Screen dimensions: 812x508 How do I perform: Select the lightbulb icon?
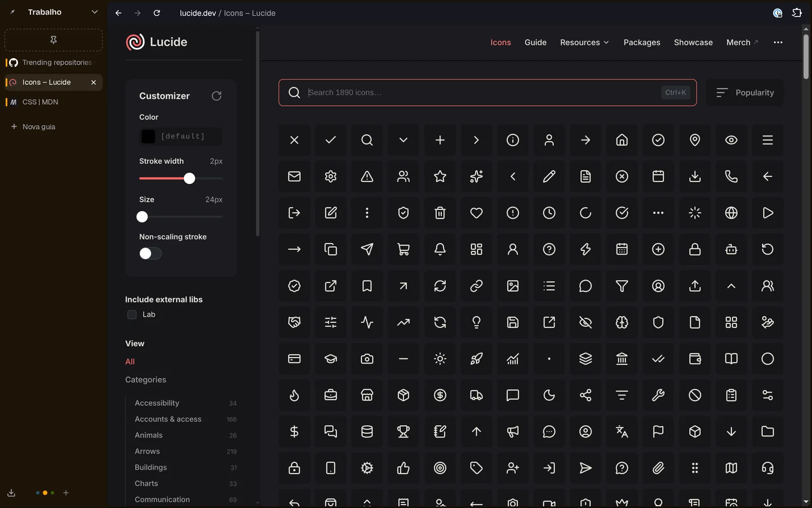[x=476, y=322]
